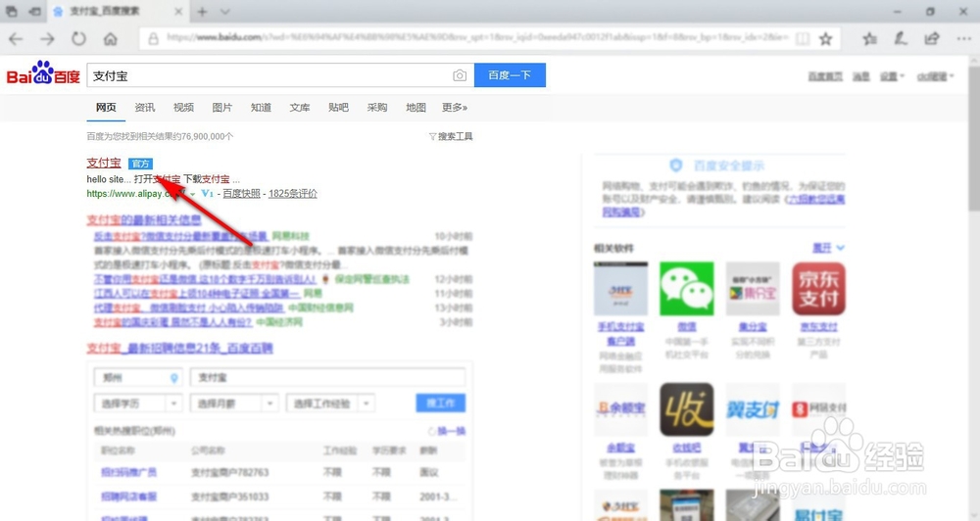Screen dimensions: 980x521
Task: Open the 选择工作经验 dropdown
Action: click(x=330, y=403)
